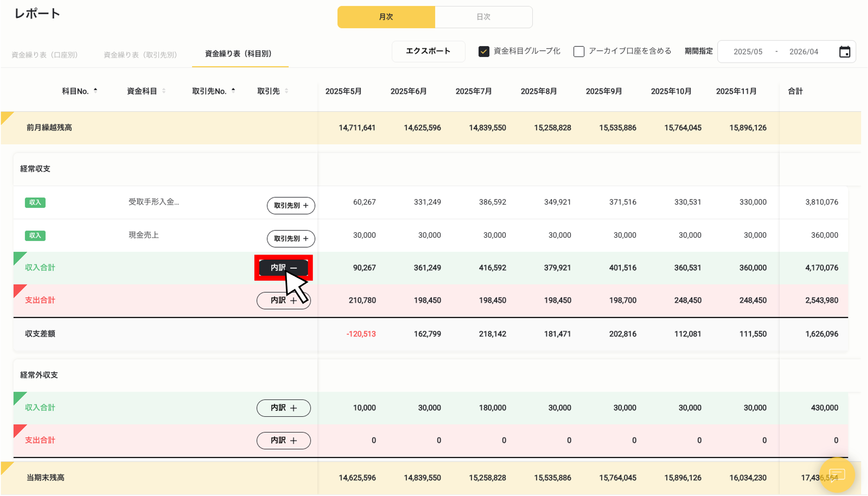Click the 収入 badge beside 現金売上
The width and height of the screenshot is (868, 496).
click(x=35, y=235)
